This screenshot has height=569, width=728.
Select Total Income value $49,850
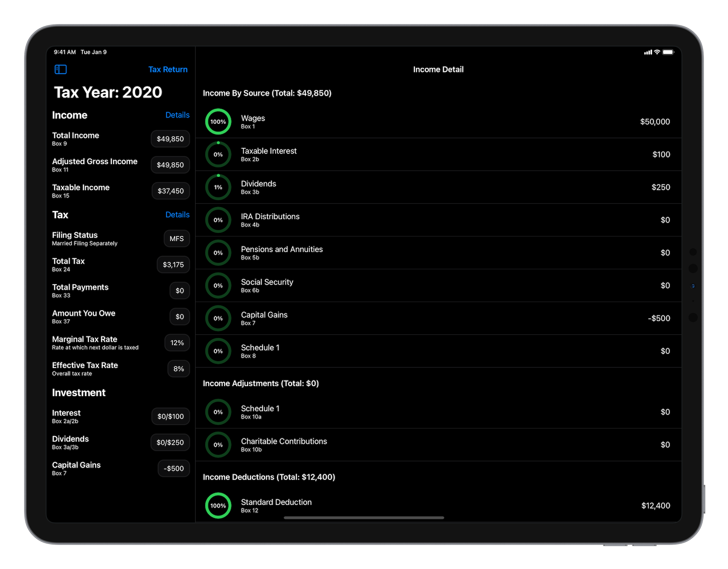tap(170, 139)
